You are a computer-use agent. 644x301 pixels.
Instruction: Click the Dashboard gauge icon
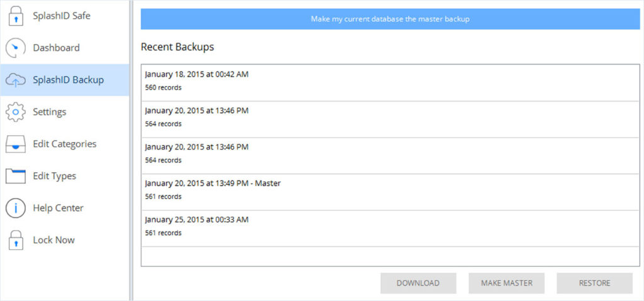click(16, 48)
